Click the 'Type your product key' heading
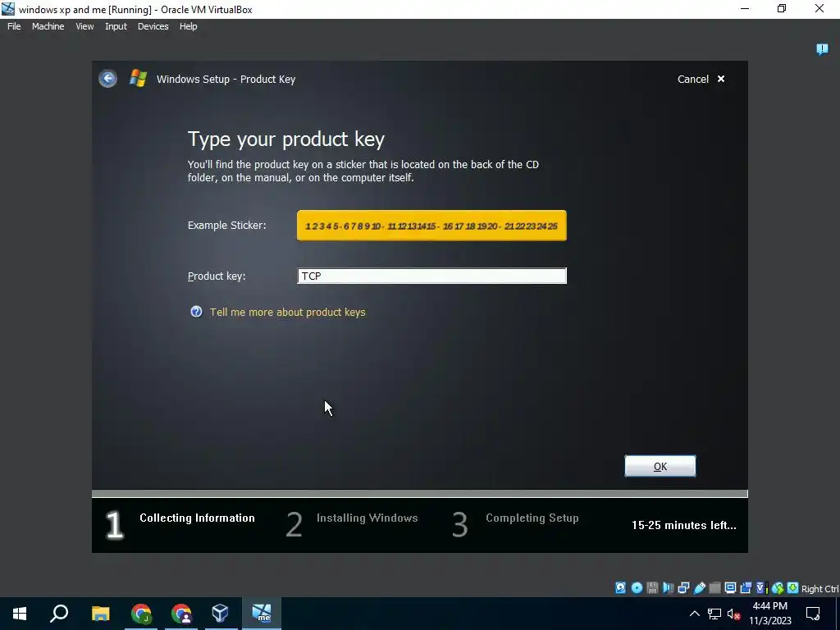840x630 pixels. 286,139
